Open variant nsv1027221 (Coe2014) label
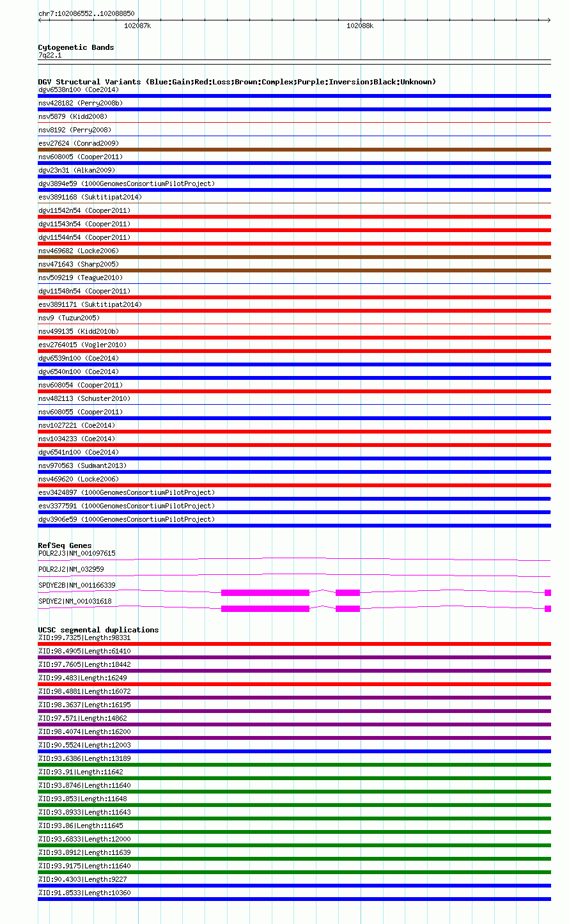 (77, 425)
